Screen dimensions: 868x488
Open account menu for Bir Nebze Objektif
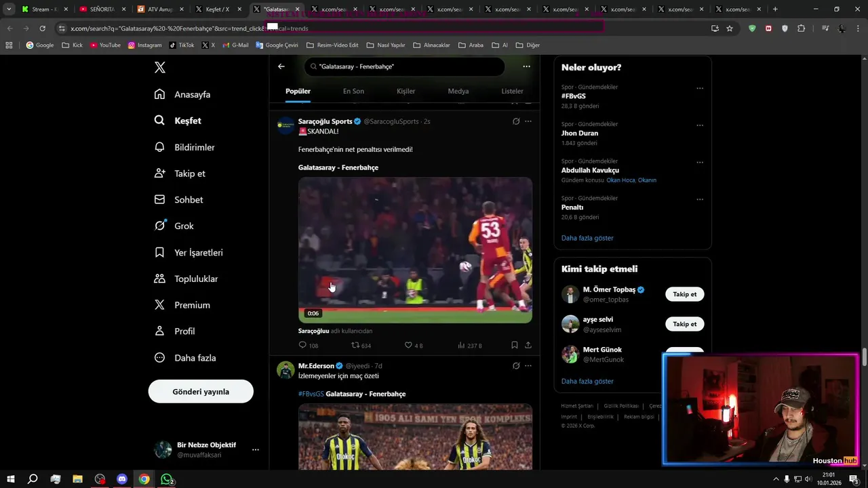[256, 449]
